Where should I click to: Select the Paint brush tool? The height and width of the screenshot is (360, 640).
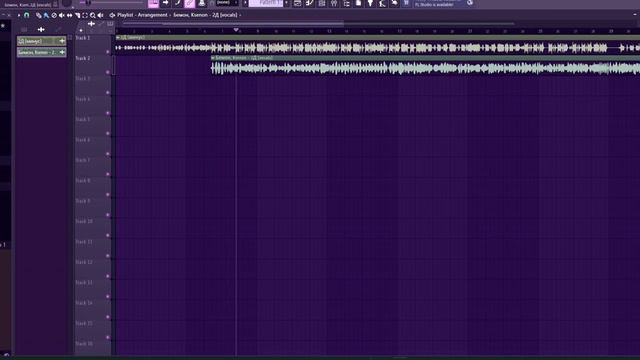pyautogui.click(x=46, y=15)
